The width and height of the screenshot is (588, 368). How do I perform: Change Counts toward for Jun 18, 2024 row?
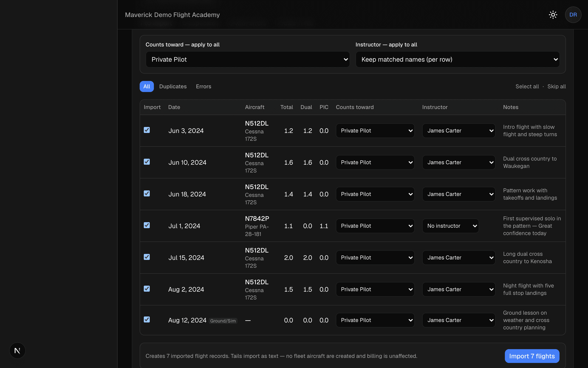tap(375, 194)
